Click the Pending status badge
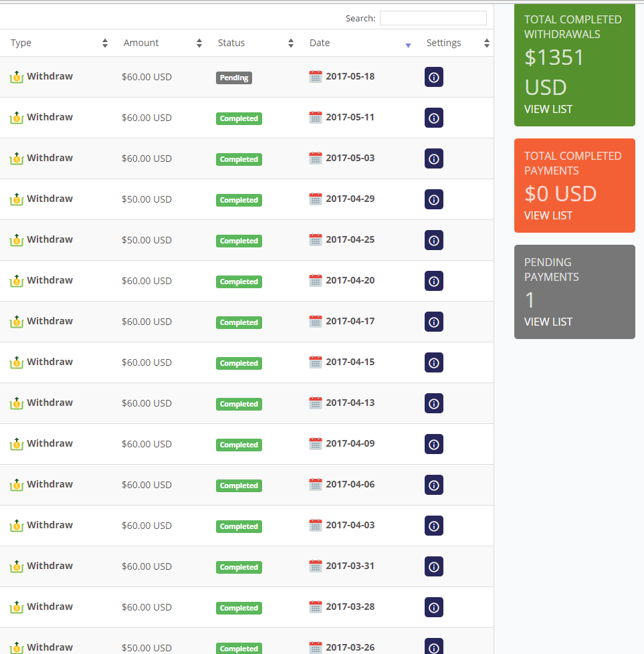This screenshot has width=644, height=654. pyautogui.click(x=234, y=78)
